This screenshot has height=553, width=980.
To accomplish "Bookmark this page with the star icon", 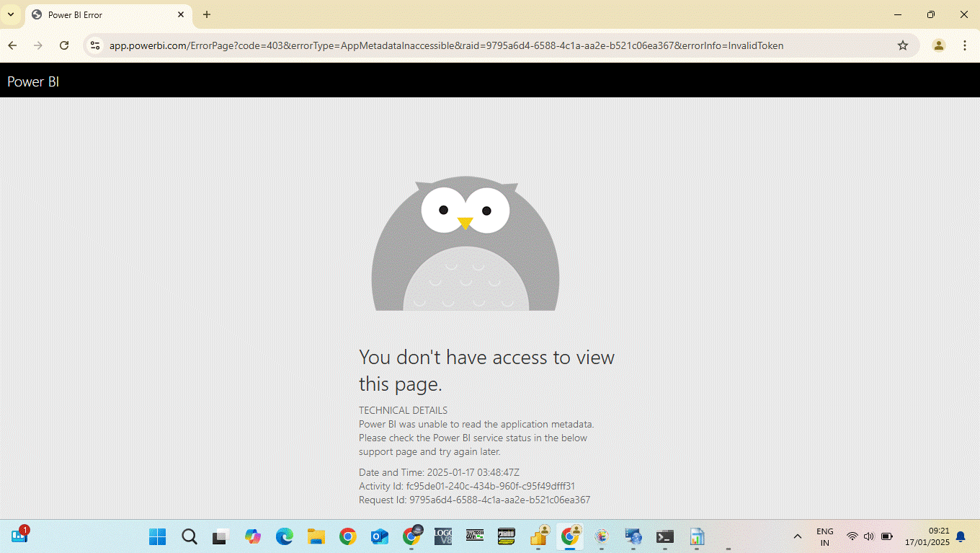I will (x=903, y=45).
